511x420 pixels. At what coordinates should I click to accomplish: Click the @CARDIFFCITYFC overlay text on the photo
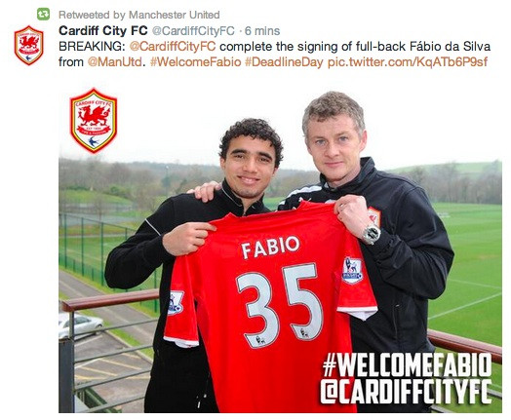coord(406,392)
